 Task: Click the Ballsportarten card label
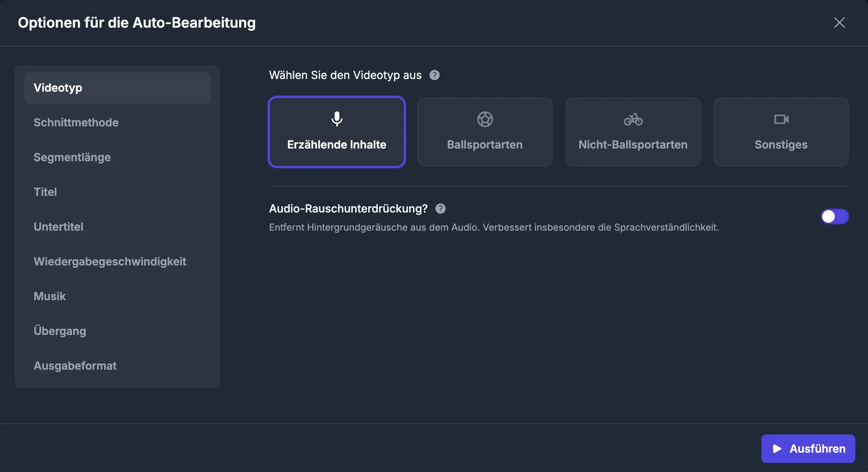click(x=485, y=145)
